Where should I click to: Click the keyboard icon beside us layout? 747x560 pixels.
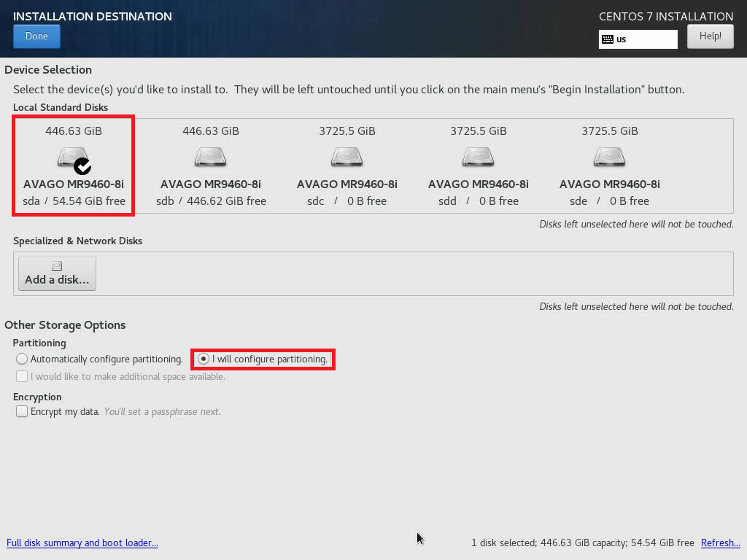pos(608,39)
